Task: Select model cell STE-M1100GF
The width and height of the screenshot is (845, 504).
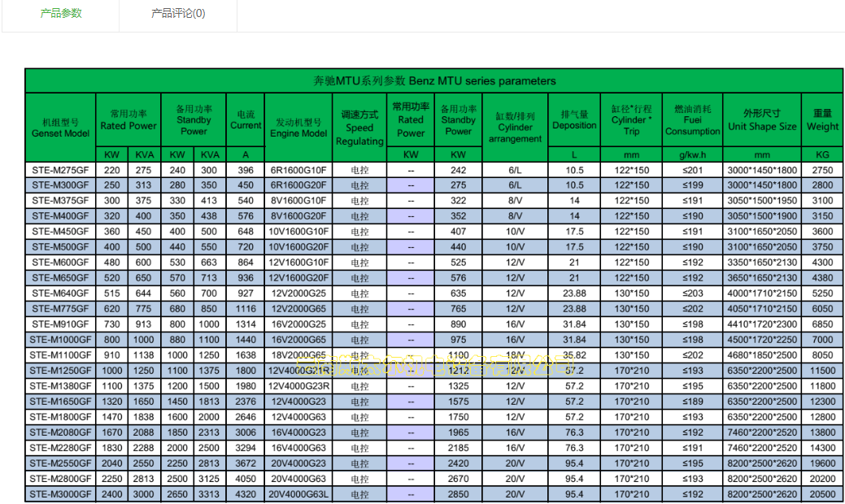Action: tap(60, 355)
